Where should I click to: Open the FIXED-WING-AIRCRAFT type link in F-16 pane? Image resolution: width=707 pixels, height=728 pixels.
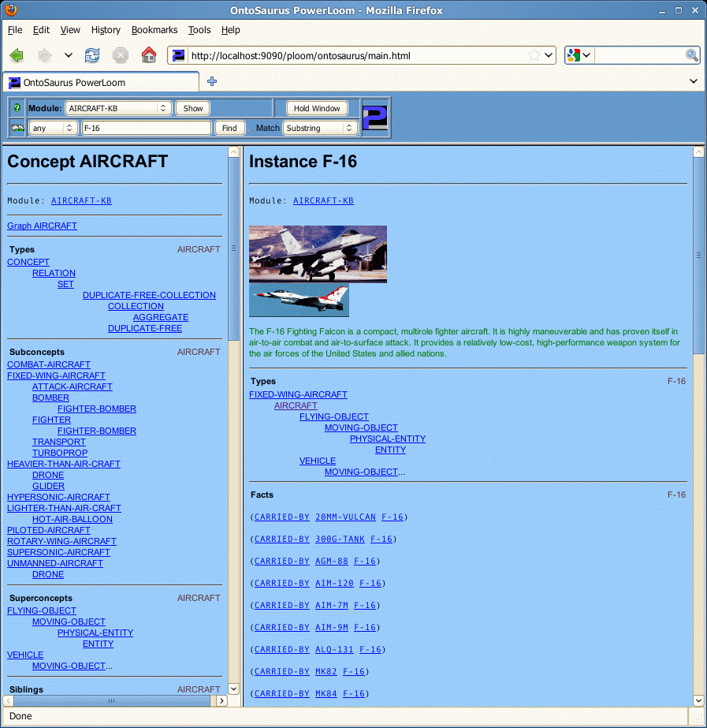tap(298, 394)
